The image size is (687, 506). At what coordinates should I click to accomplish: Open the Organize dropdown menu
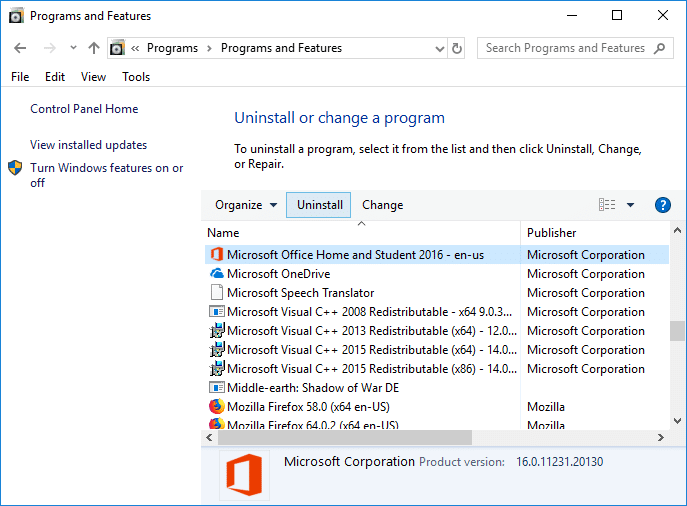pyautogui.click(x=246, y=205)
